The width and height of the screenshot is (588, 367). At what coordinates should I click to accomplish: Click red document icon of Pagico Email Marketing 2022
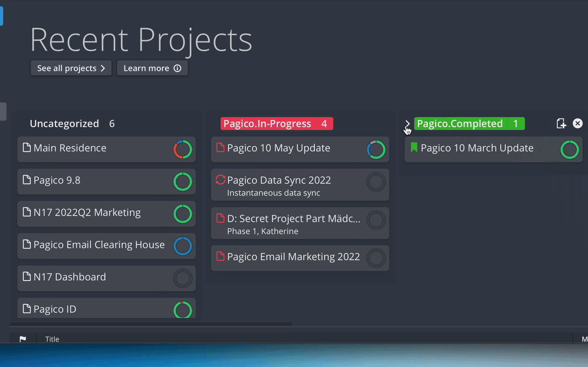coord(220,256)
